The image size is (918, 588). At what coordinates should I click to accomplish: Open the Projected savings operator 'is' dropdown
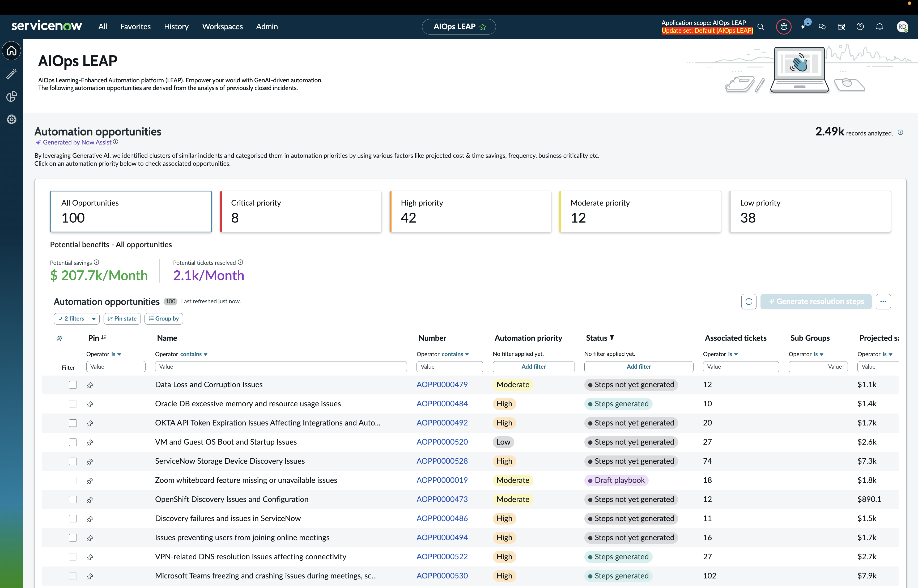click(887, 354)
